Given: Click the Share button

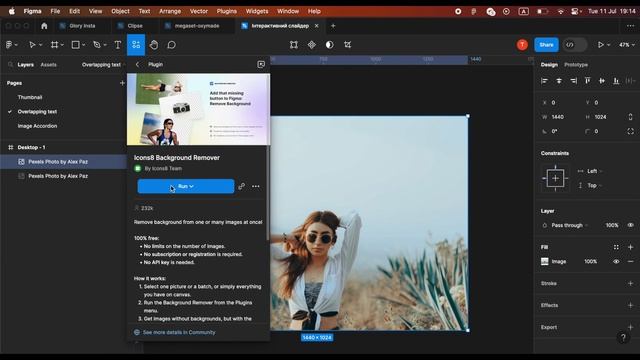Looking at the screenshot, I should pos(546,45).
